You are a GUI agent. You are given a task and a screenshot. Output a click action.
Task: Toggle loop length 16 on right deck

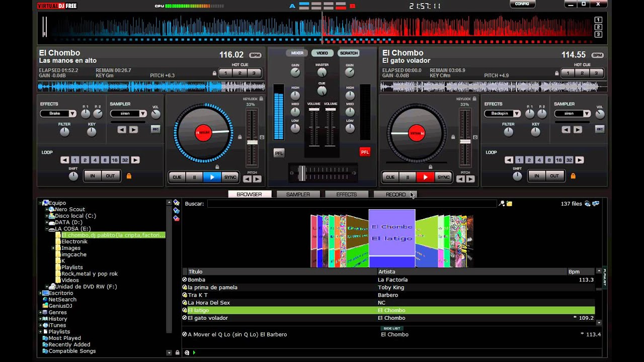pos(559,160)
